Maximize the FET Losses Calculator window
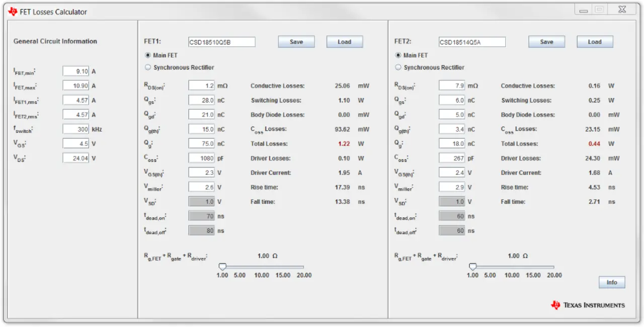 point(599,10)
